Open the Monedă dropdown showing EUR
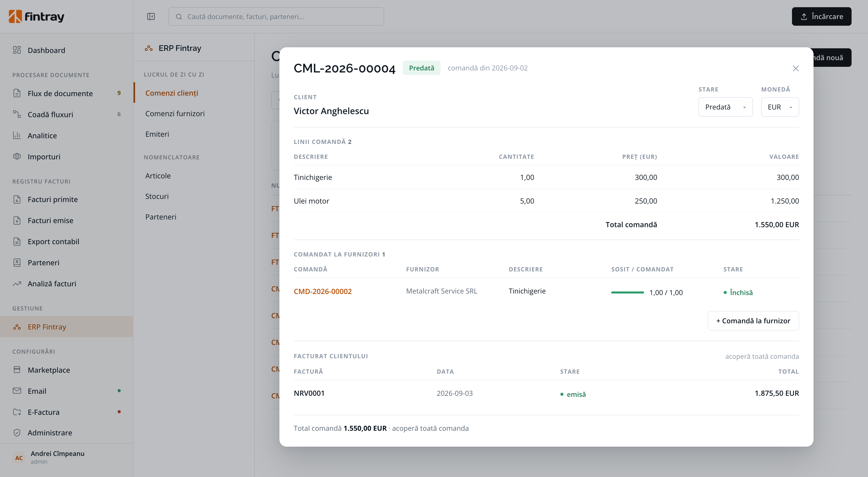The image size is (868, 477). click(x=780, y=107)
